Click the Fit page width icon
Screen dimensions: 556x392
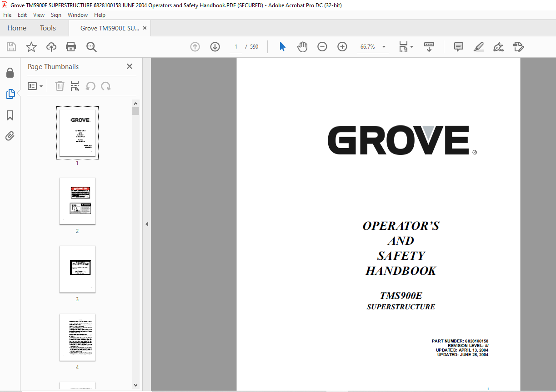point(403,47)
